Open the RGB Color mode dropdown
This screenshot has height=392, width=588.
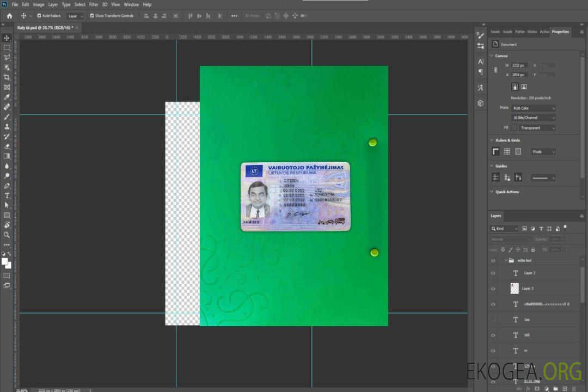(x=534, y=108)
